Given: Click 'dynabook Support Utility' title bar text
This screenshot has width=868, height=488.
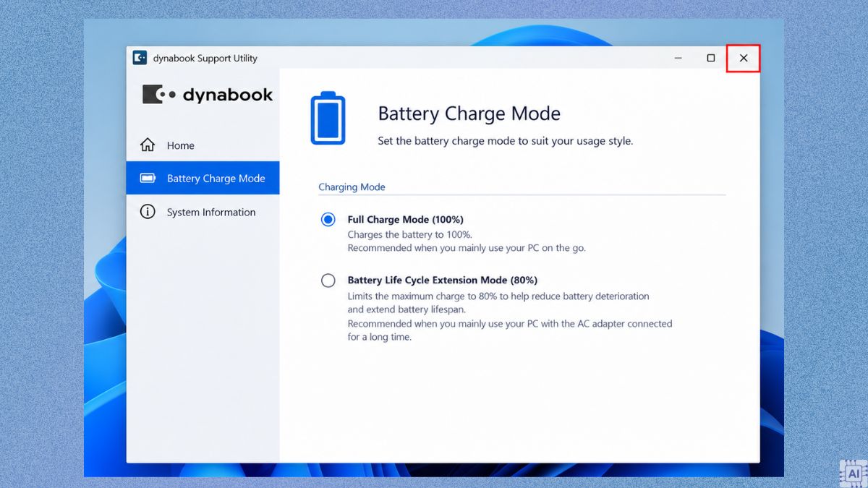Looking at the screenshot, I should 205,58.
